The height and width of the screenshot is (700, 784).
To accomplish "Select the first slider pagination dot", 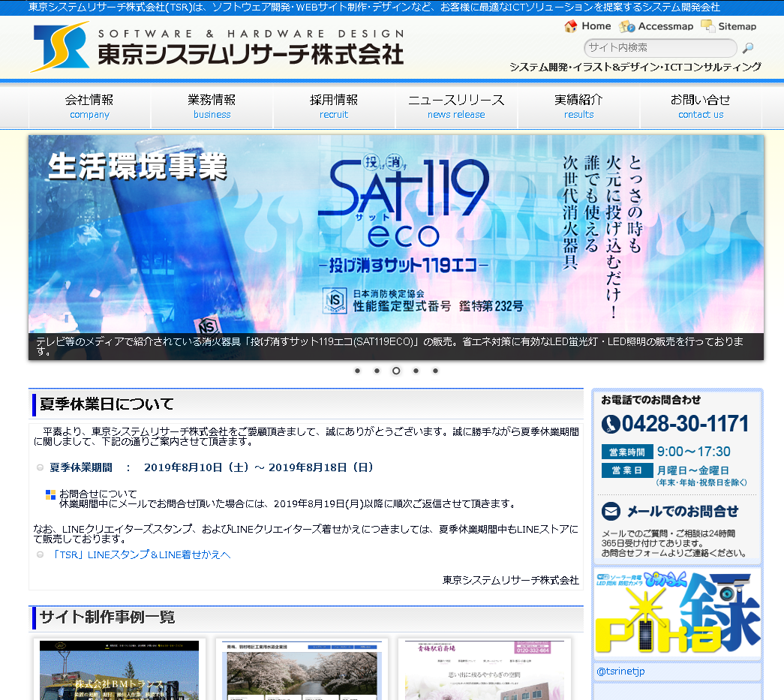I will [357, 371].
